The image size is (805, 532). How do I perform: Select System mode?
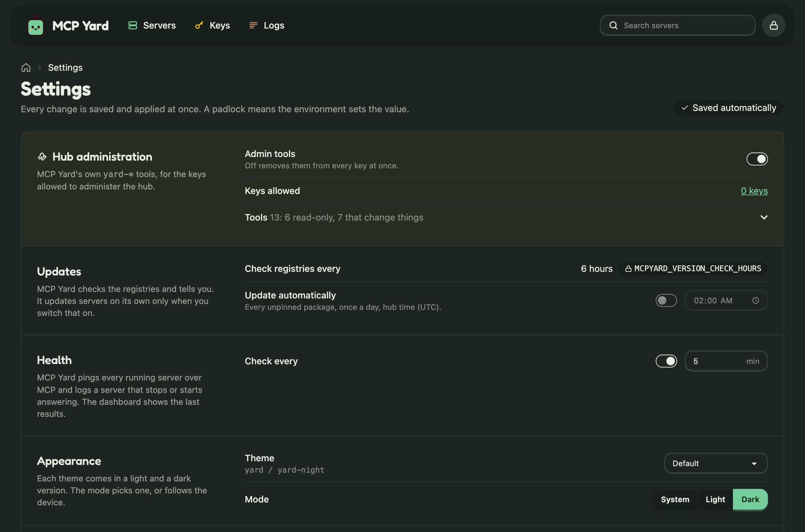(x=675, y=500)
